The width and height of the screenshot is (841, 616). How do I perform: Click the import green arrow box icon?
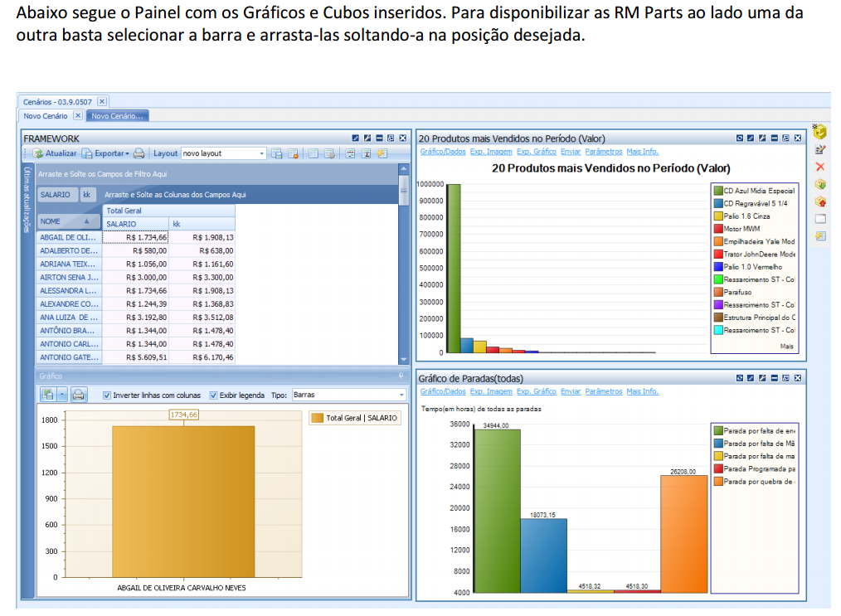[x=820, y=184]
